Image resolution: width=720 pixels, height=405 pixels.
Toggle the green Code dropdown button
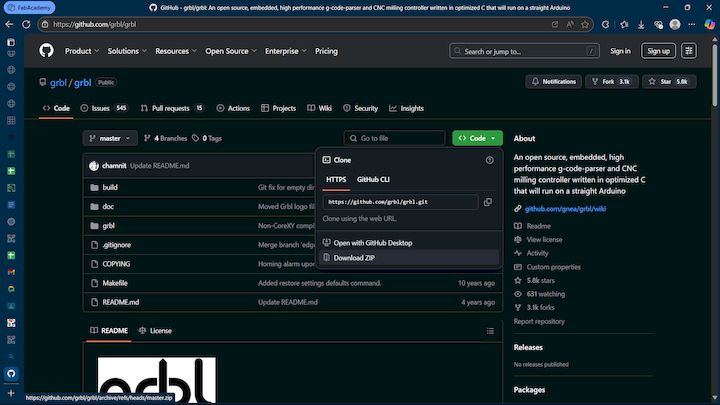(x=477, y=138)
